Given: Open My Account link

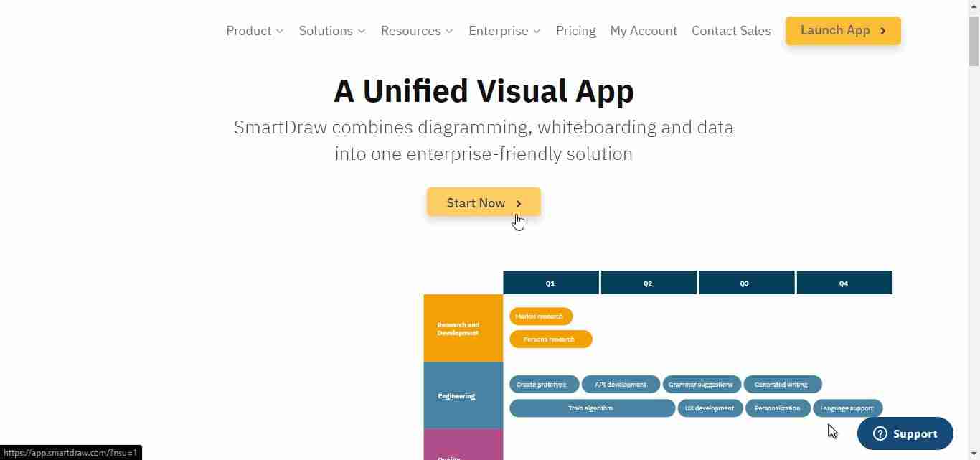Looking at the screenshot, I should coord(643,31).
